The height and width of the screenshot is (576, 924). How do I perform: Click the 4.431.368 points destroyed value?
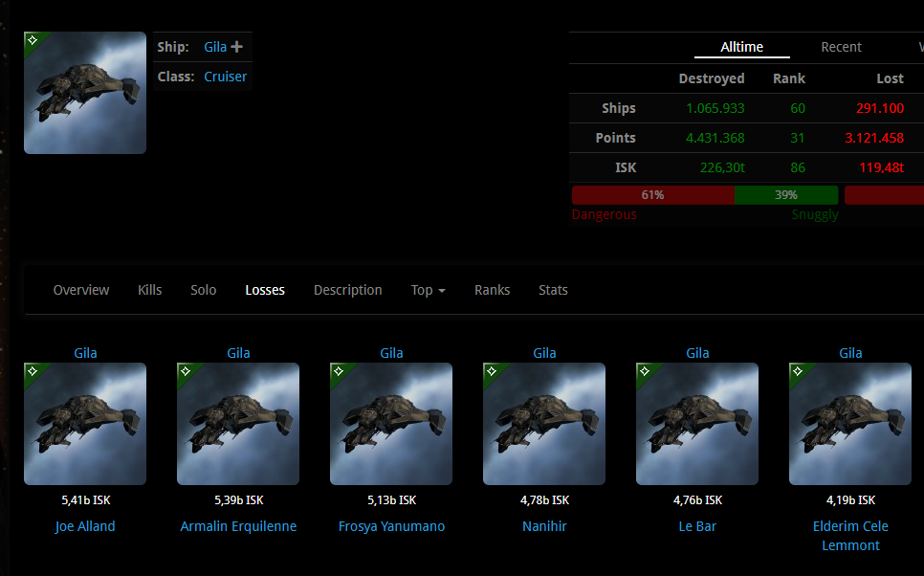point(715,138)
